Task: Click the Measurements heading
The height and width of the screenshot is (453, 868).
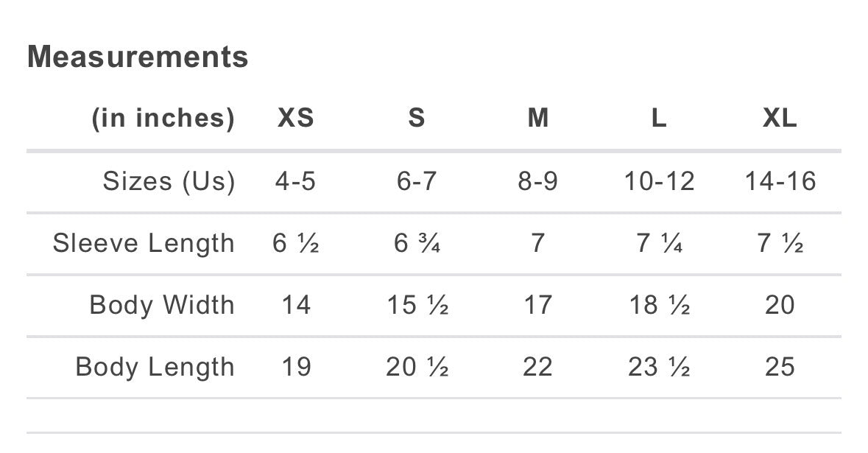Action: (138, 57)
